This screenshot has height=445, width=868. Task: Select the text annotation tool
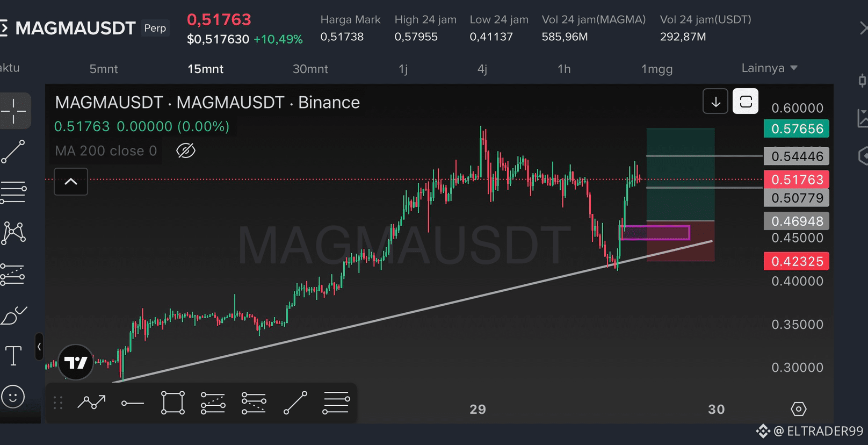[13, 356]
